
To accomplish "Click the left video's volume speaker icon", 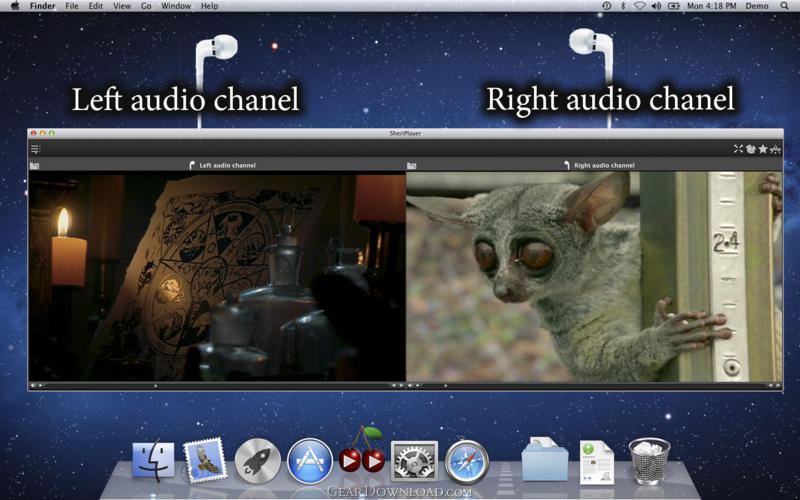I will tap(32, 386).
